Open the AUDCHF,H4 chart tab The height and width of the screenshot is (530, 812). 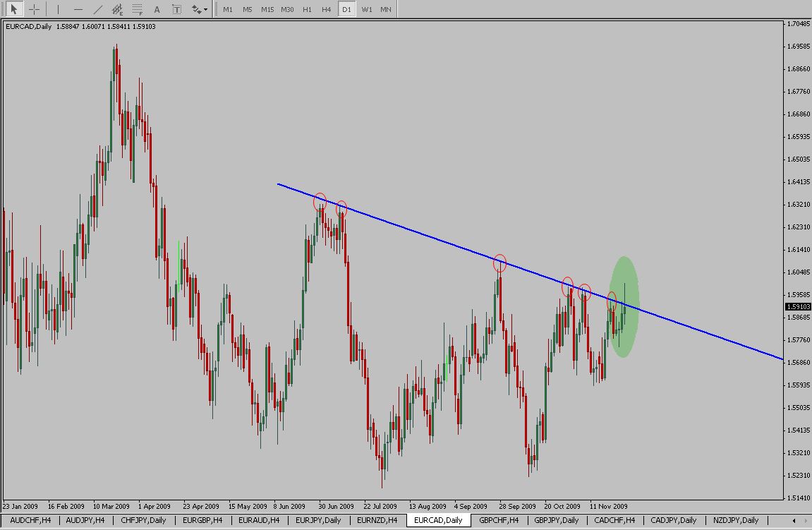click(31, 520)
